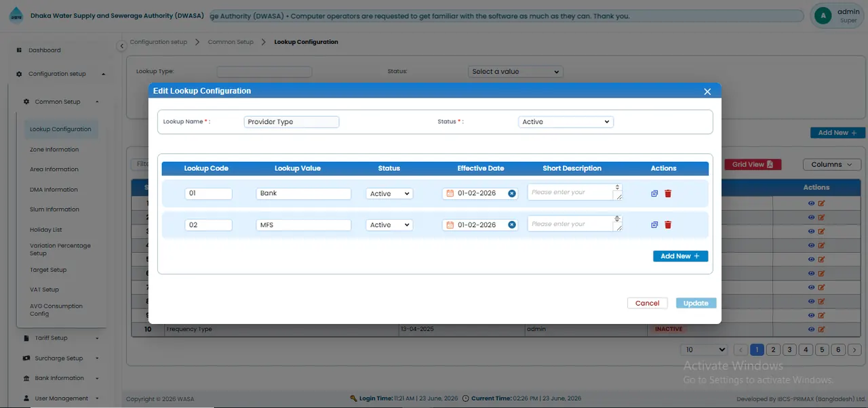Delete the Bank lookup row
This screenshot has width=868, height=408.
coord(668,193)
